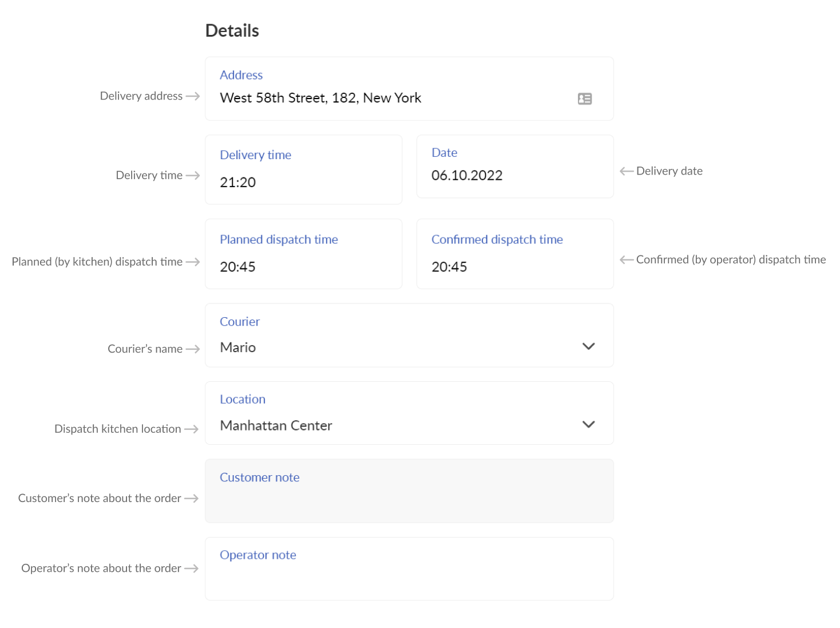Screen dimensions: 840x628
Task: Click the 'Courier's name' annotation text
Action: coord(145,349)
